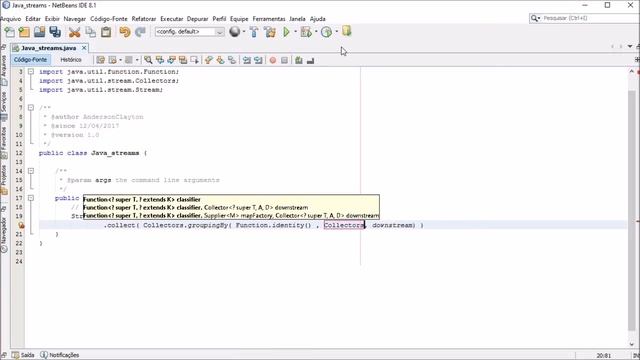This screenshot has height=360, width=640.
Task: Switch to Histórico view
Action: point(71,60)
